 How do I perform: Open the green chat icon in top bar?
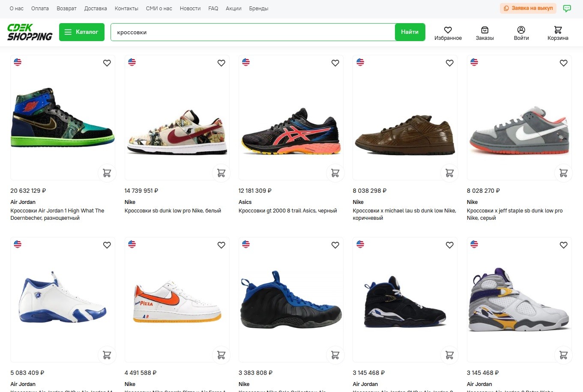[x=567, y=8]
